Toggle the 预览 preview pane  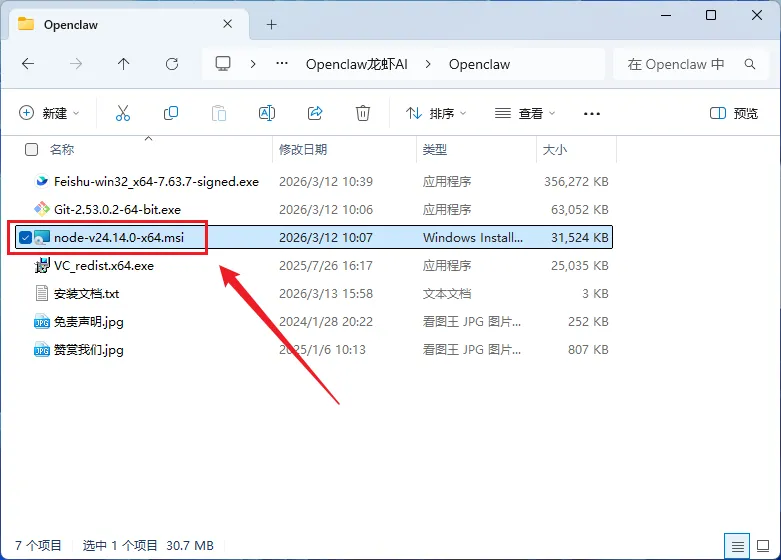(x=734, y=114)
